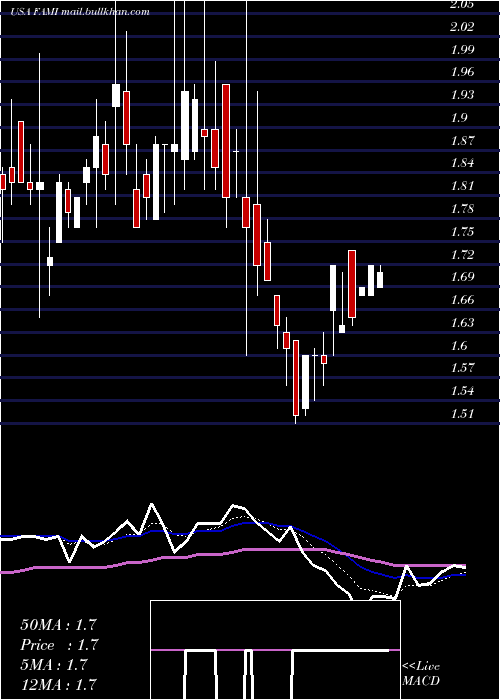
Task: Click the 1.93 price axis label
Action: 461,95
